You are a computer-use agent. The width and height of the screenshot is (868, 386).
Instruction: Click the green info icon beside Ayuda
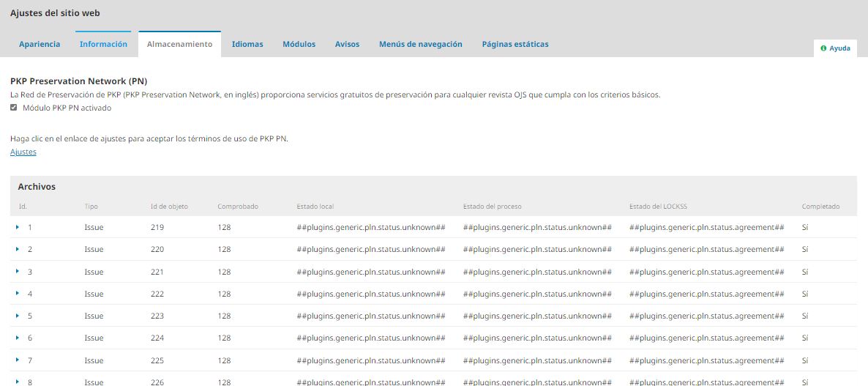coord(823,48)
